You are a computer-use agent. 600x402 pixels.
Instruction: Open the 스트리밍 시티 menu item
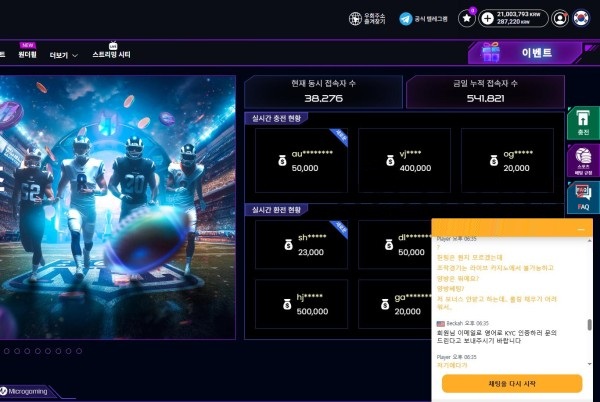click(x=111, y=54)
